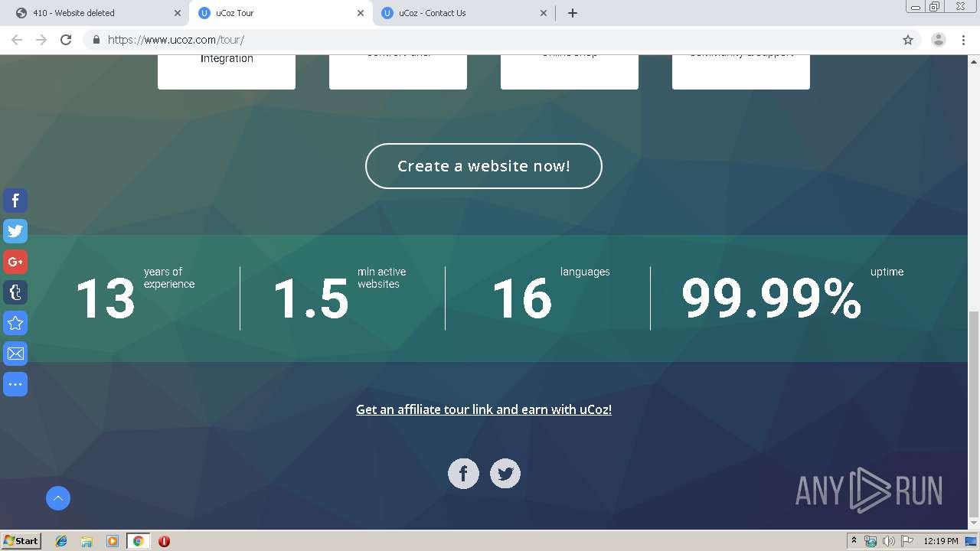This screenshot has width=980, height=551.
Task: Click the 13 years of experience statistic
Action: coord(136,297)
